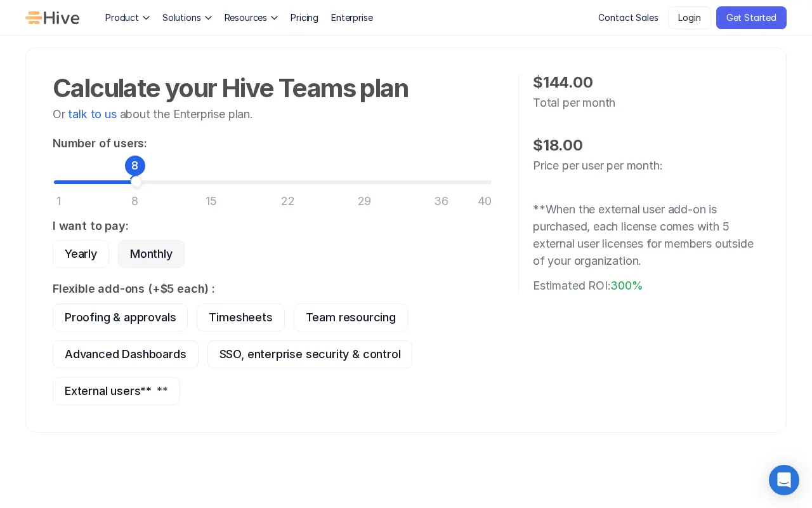Expand the Solutions dropdown menu
This screenshot has width=812, height=508.
click(x=187, y=18)
